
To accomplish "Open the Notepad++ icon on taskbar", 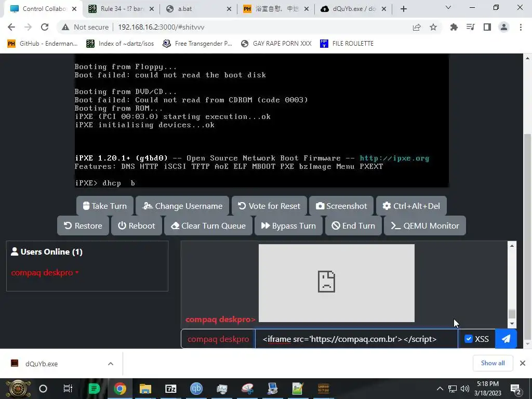I will point(298,389).
